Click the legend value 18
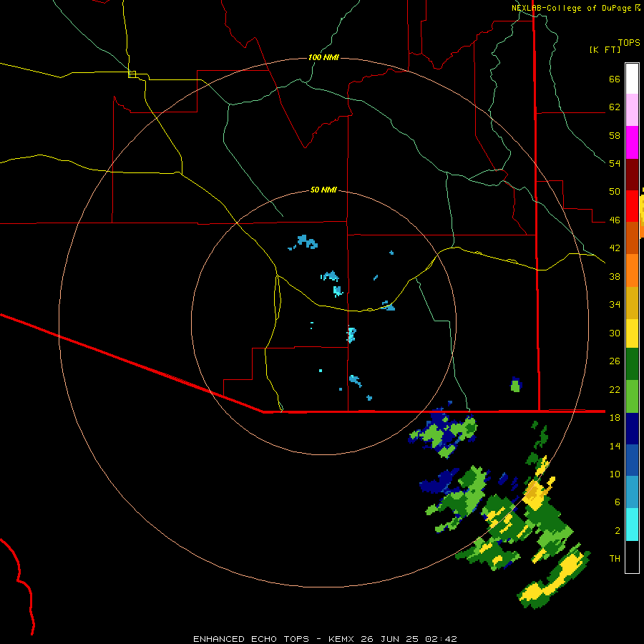This screenshot has width=644, height=644. (x=615, y=418)
